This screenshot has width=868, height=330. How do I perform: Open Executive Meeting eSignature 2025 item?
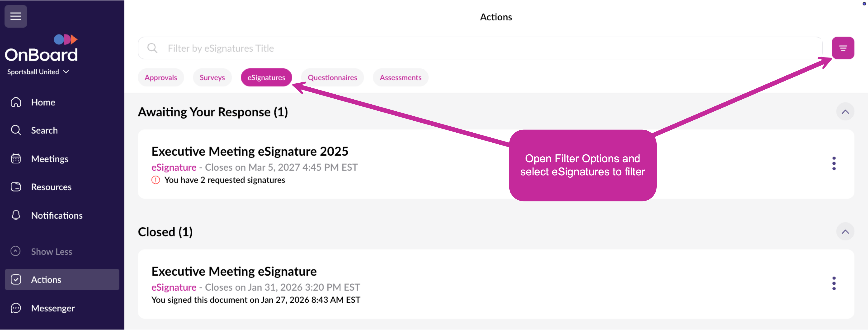[x=250, y=151]
